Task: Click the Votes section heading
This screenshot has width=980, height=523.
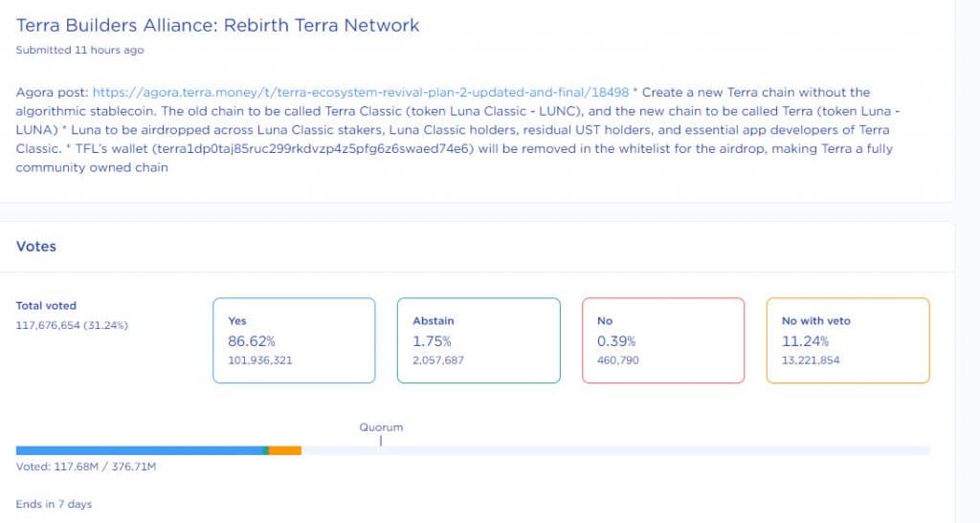Action: click(x=36, y=247)
